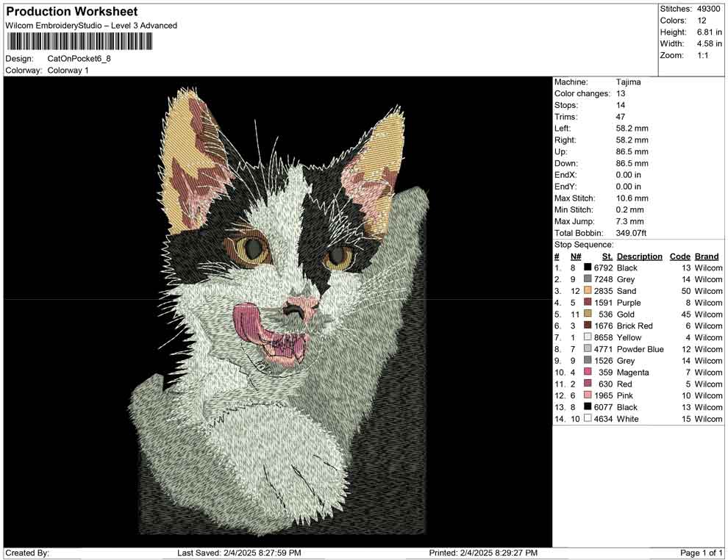
Task: Click the Machine value Tajima
Action: click(628, 82)
